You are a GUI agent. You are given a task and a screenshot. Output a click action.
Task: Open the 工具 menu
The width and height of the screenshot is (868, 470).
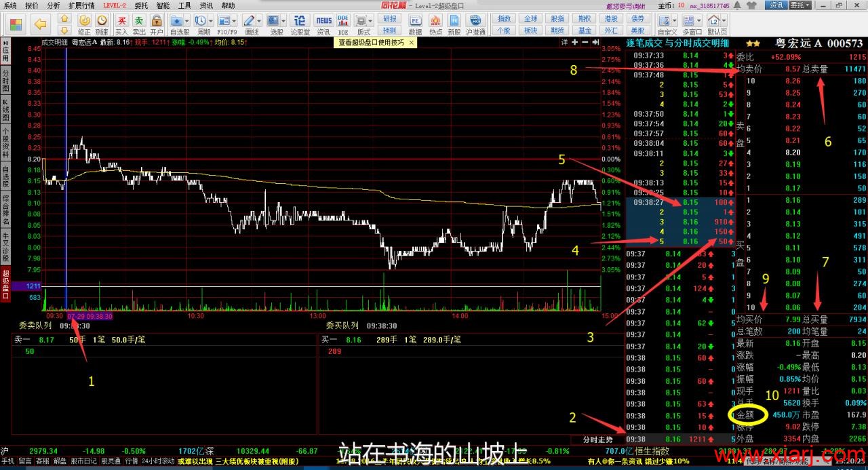184,5
